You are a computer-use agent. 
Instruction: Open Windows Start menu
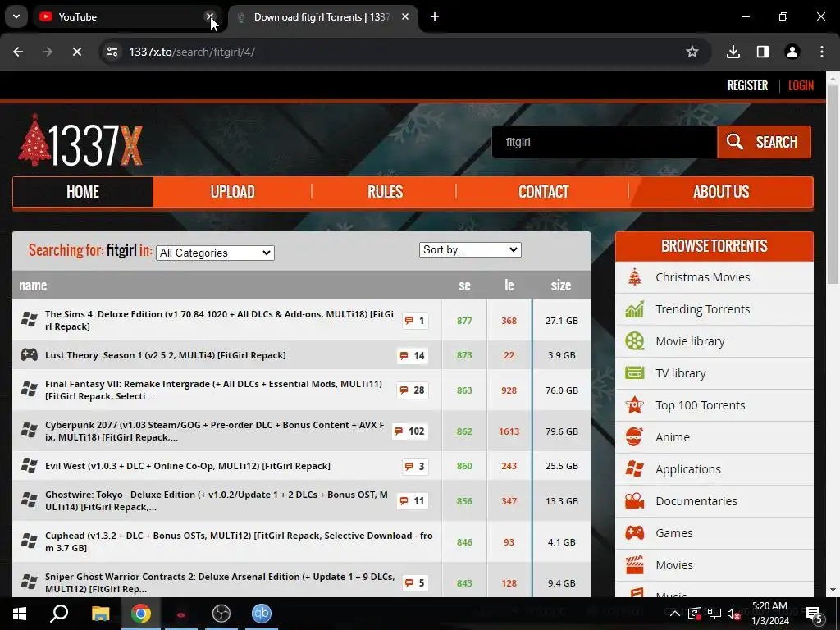[20, 614]
